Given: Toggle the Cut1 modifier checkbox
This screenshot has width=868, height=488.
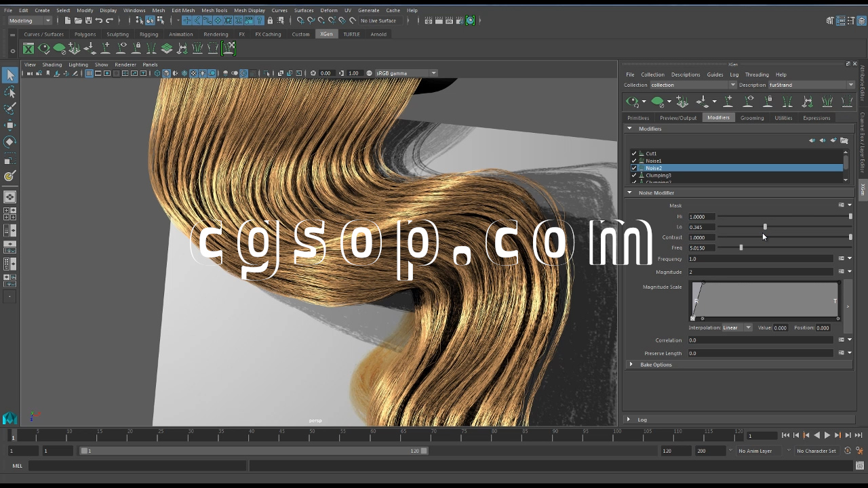Looking at the screenshot, I should (x=634, y=153).
